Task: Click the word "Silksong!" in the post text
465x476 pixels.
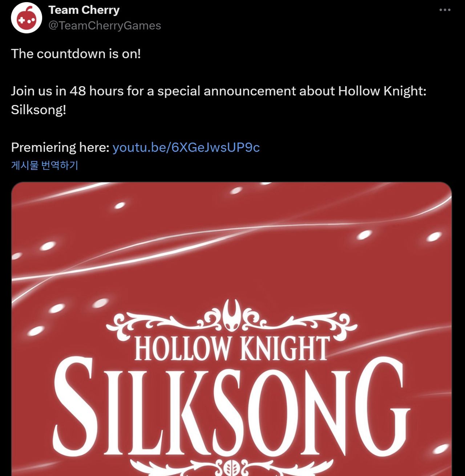Action: click(x=39, y=109)
